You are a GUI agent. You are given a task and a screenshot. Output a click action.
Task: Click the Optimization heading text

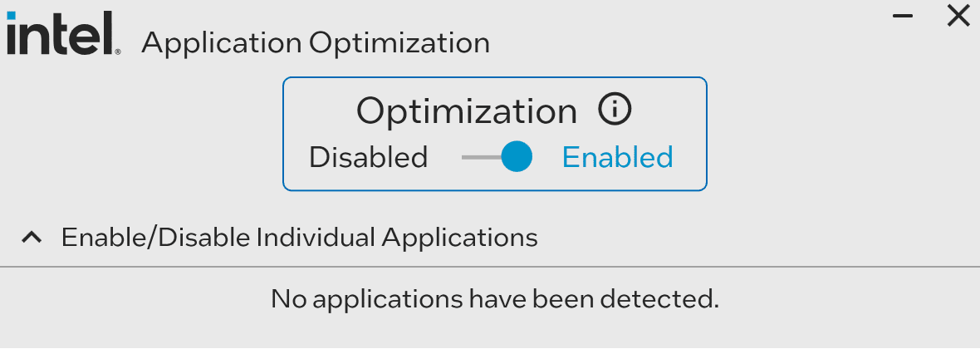[467, 111]
